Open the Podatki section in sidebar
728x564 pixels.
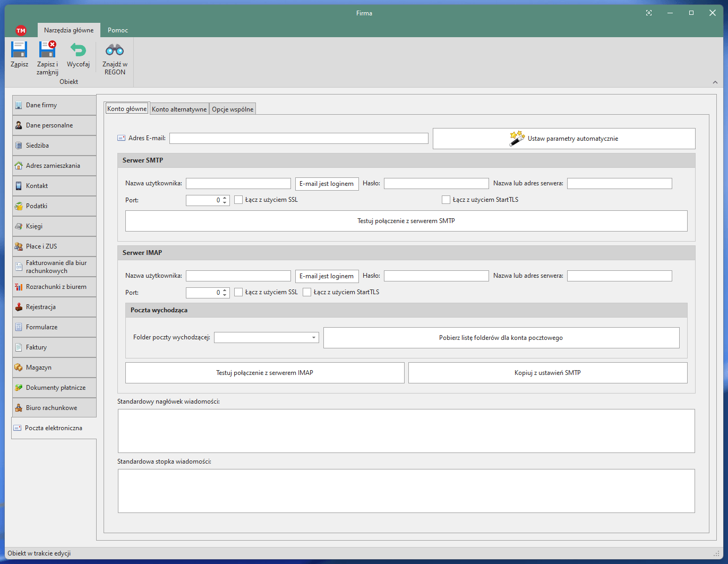click(x=54, y=206)
